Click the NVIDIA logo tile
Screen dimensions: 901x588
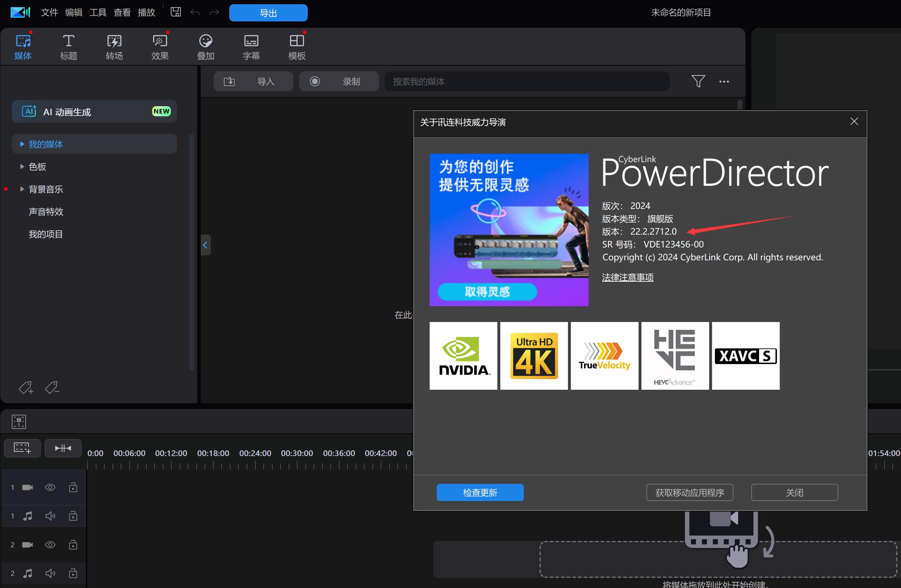click(464, 356)
